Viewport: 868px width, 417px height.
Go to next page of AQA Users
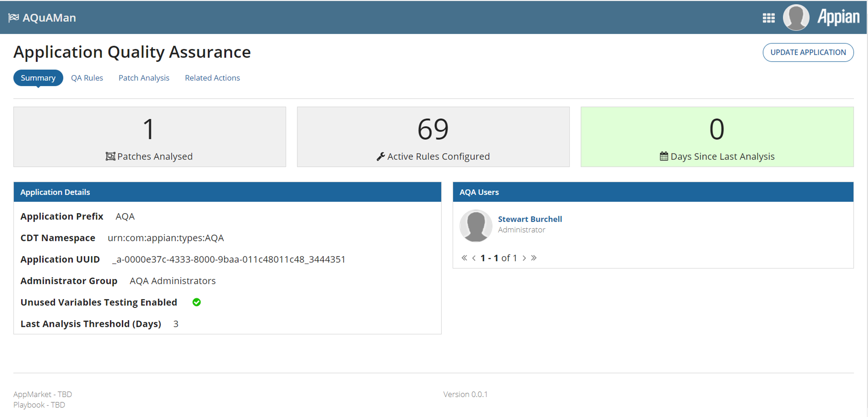[524, 258]
